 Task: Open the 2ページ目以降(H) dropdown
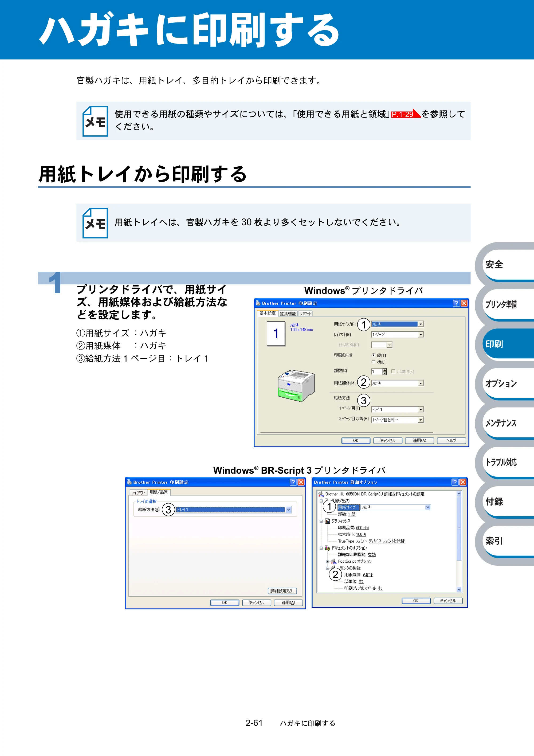[397, 420]
